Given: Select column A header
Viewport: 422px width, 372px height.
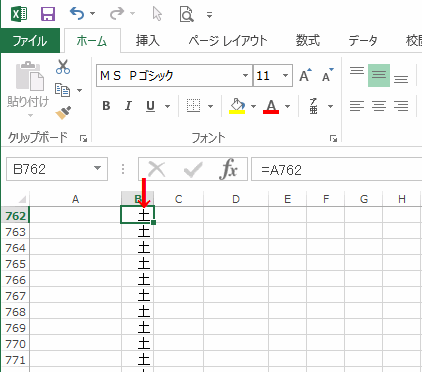Looking at the screenshot, I should pos(75,199).
